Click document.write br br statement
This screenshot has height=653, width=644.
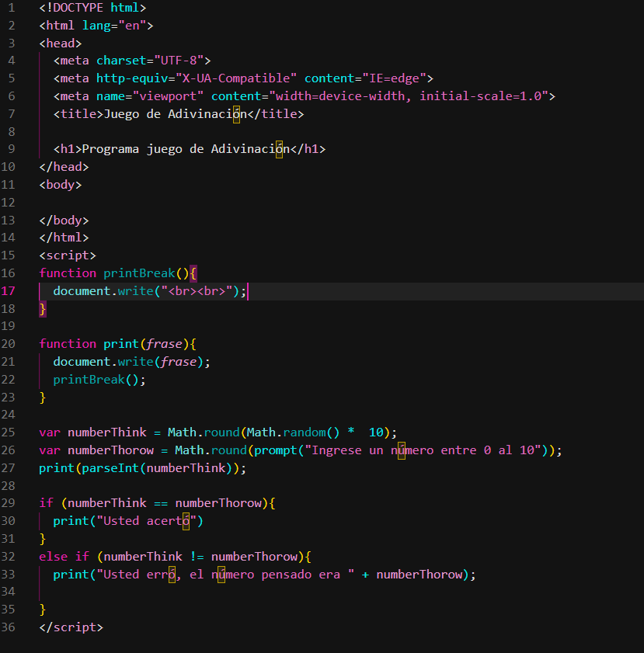pos(150,291)
